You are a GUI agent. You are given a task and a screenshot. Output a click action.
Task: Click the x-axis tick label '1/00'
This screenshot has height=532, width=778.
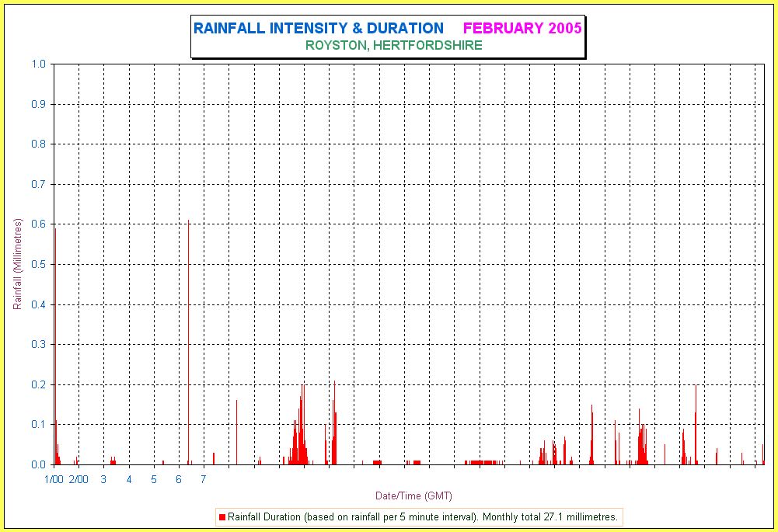click(54, 479)
